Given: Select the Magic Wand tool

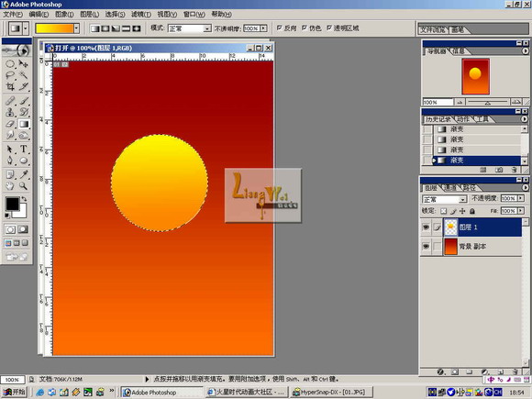Looking at the screenshot, I should [23, 74].
